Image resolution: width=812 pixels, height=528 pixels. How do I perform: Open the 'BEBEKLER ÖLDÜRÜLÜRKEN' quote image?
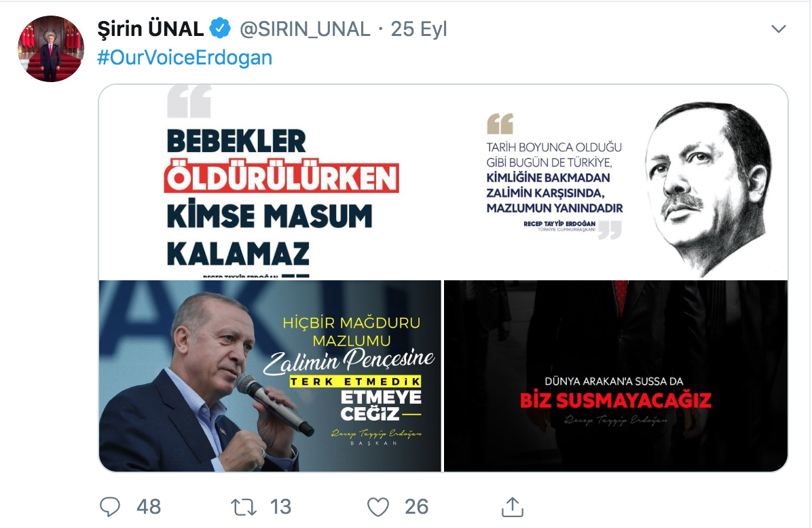click(x=270, y=181)
